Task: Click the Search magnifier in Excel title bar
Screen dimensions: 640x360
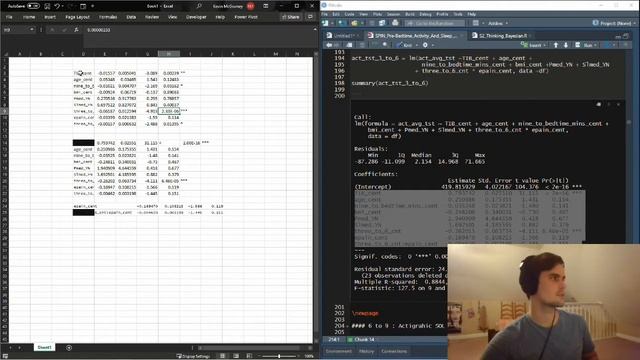Action: coord(199,6)
